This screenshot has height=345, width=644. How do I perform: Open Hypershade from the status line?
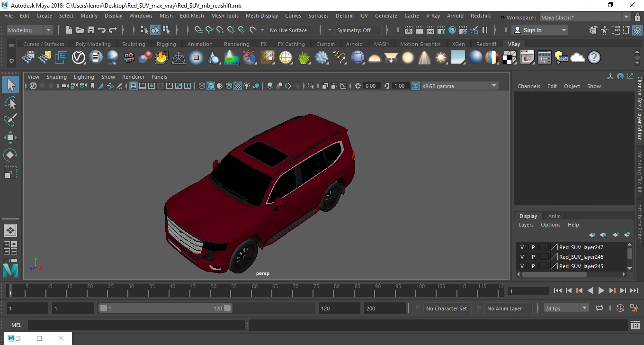452,30
